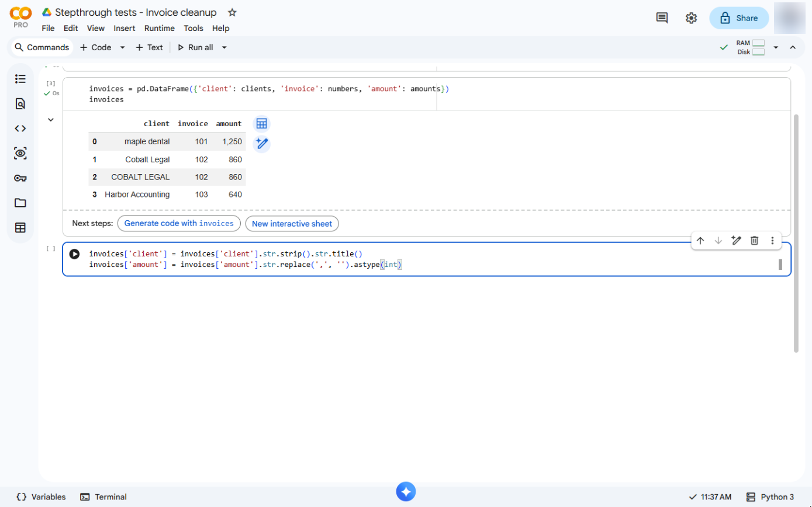
Task: Click Run all
Action: pos(195,47)
